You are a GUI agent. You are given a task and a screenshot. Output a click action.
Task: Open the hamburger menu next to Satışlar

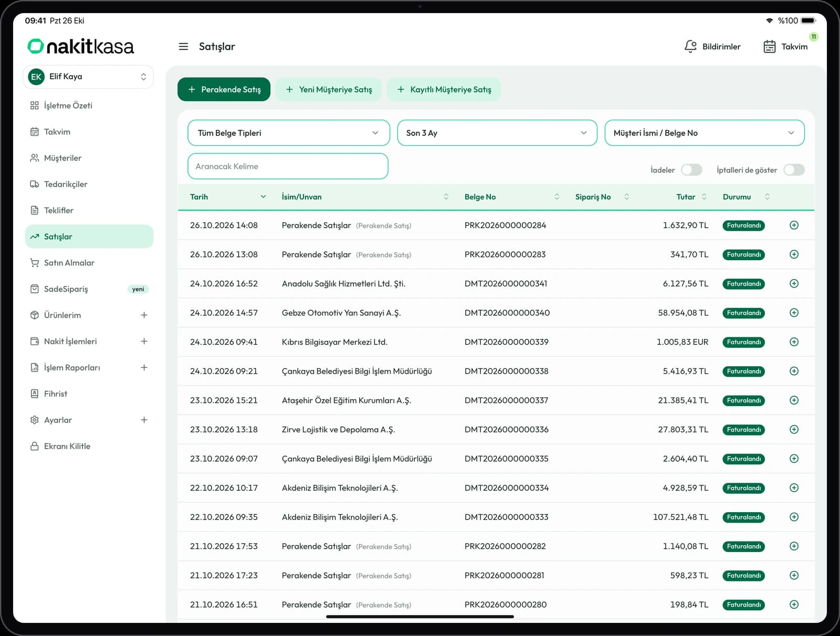coord(183,47)
